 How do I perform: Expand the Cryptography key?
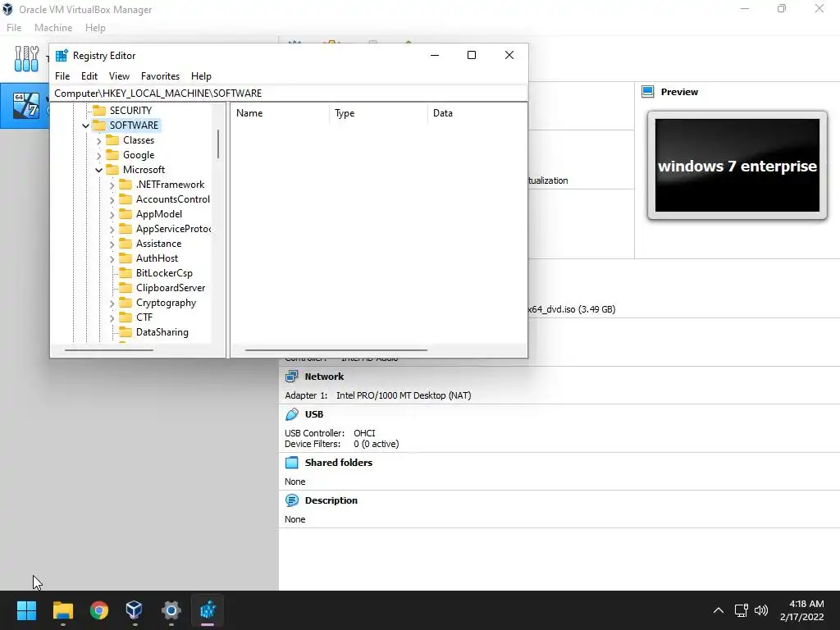[112, 304]
